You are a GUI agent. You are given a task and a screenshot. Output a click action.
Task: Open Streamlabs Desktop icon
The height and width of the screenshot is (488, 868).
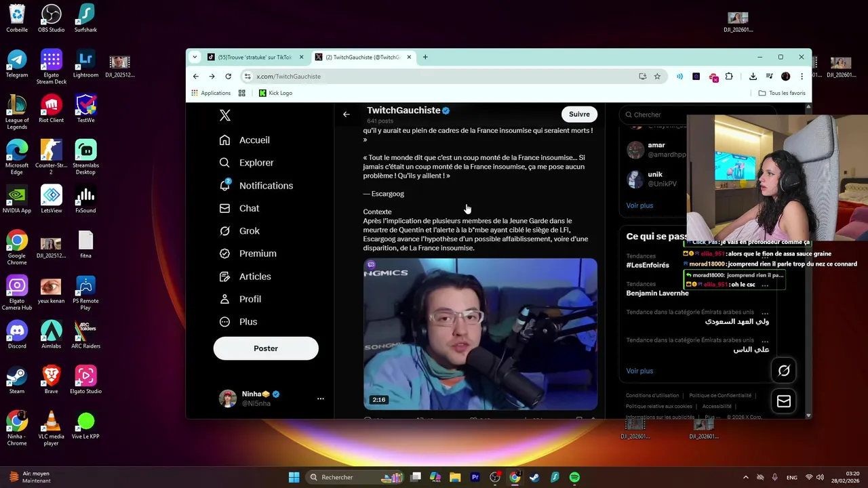tap(85, 157)
